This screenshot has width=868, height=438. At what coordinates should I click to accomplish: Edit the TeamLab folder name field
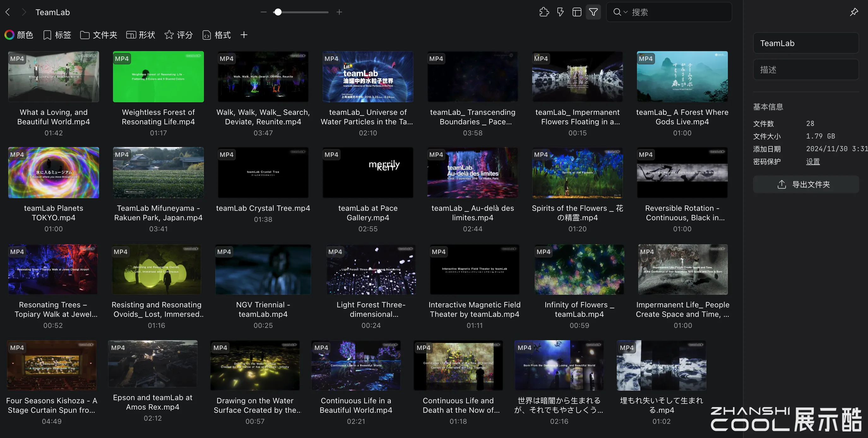pos(806,43)
